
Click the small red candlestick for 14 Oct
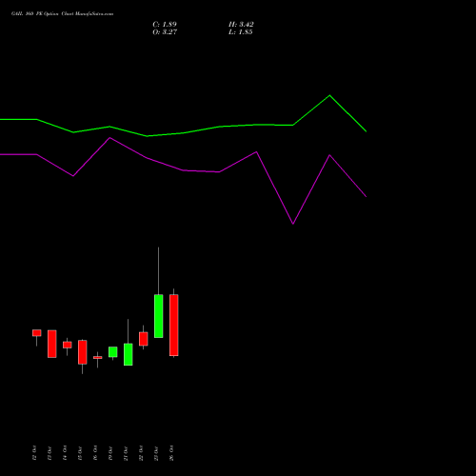tap(68, 345)
